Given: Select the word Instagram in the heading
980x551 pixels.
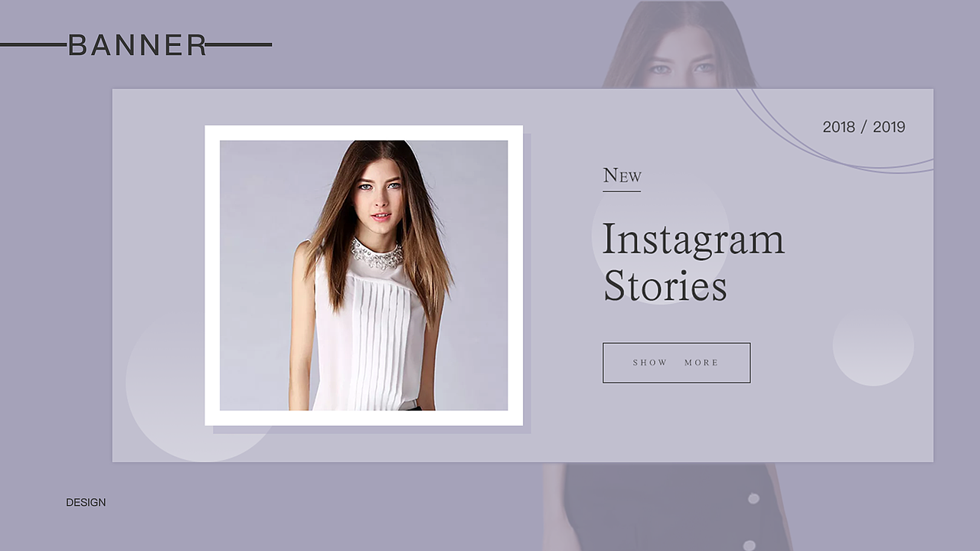Looking at the screenshot, I should pos(694,239).
